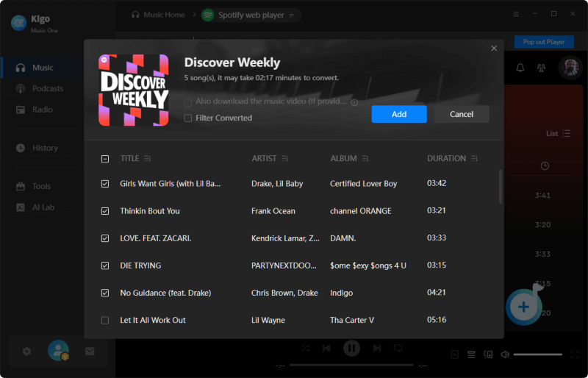The image size is (588, 378).
Task: Sort tracks by DURATION column
Action: coord(474,159)
